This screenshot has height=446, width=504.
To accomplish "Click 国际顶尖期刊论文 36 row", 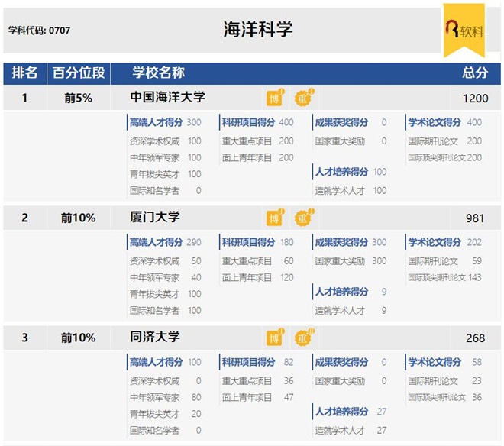I will [x=445, y=397].
